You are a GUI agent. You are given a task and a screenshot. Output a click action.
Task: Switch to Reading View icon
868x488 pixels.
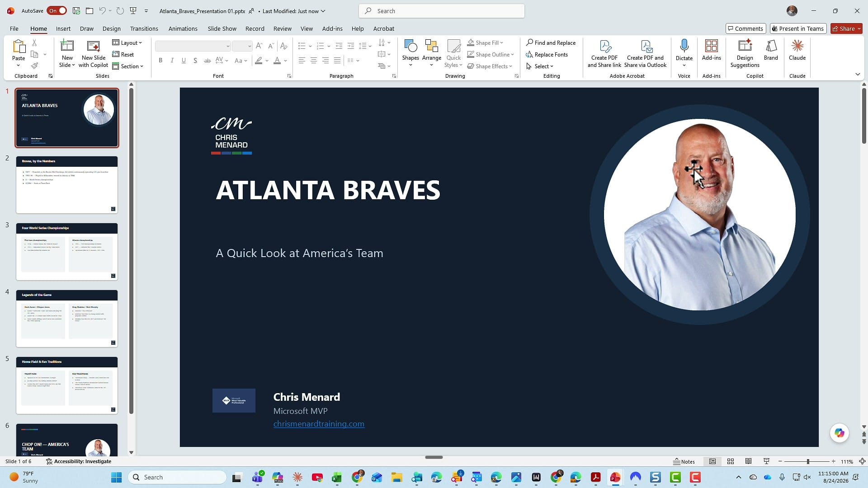tap(748, 461)
